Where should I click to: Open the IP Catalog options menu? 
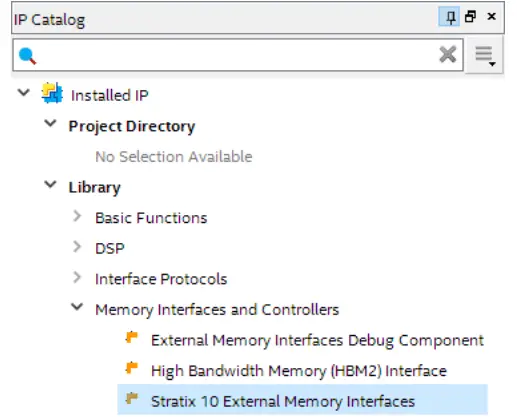pos(485,55)
